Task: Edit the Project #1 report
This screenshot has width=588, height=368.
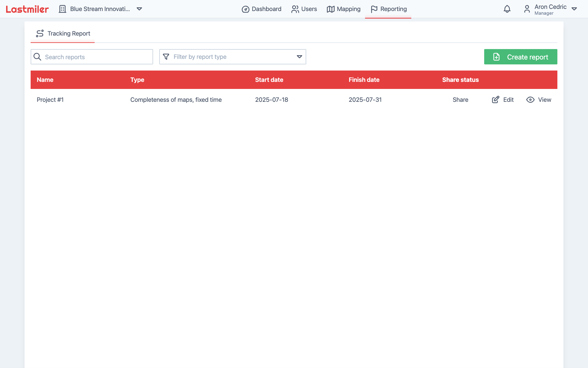Action: coord(503,100)
